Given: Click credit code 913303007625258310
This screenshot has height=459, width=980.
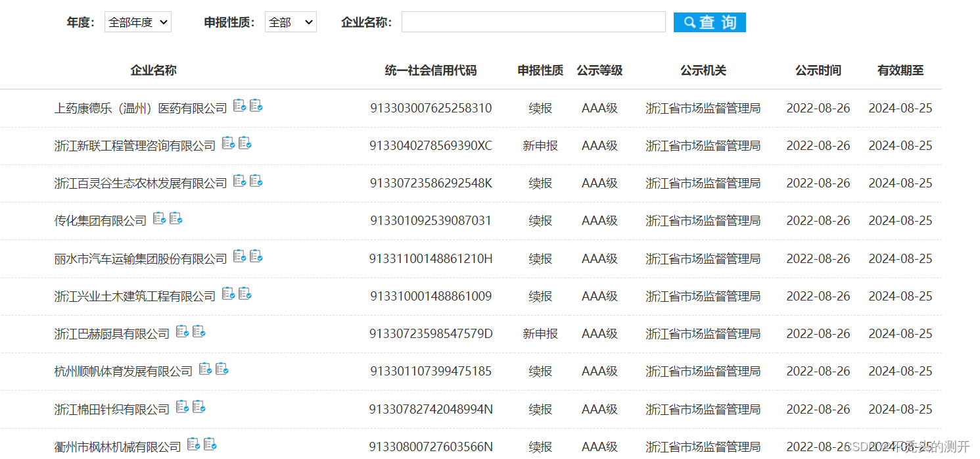Looking at the screenshot, I should (431, 109).
